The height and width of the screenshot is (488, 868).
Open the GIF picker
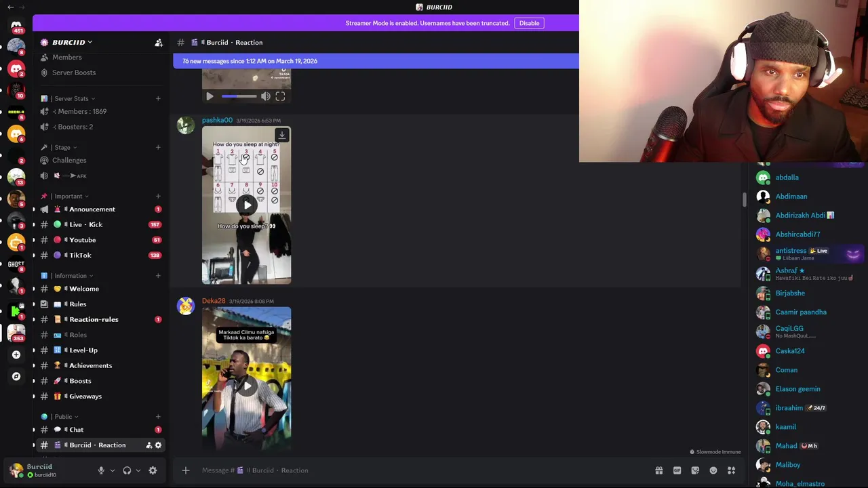(677, 470)
